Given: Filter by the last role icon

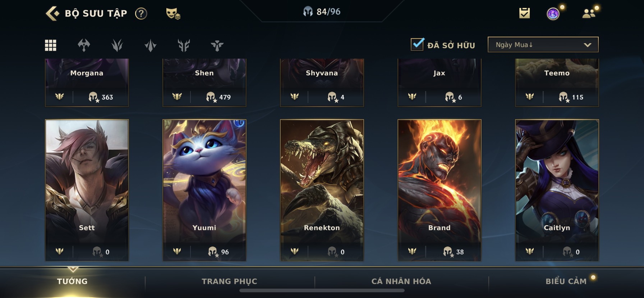Looking at the screenshot, I should [x=217, y=45].
